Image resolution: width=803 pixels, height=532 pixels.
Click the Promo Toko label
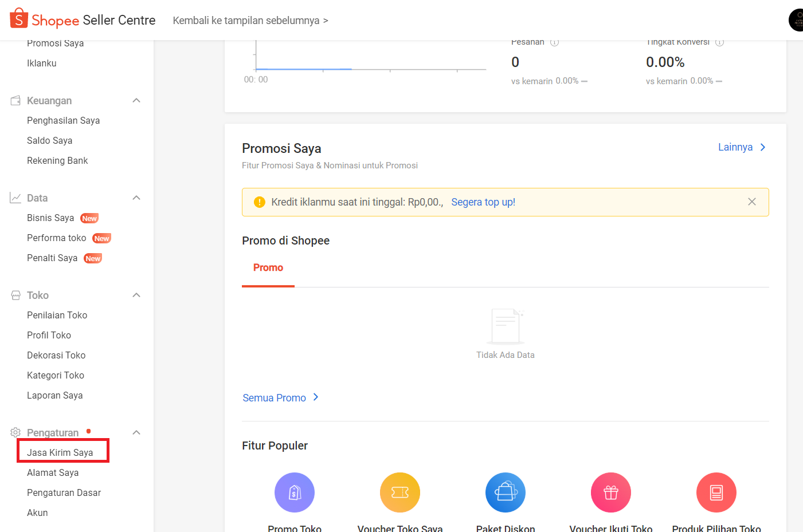click(295, 528)
